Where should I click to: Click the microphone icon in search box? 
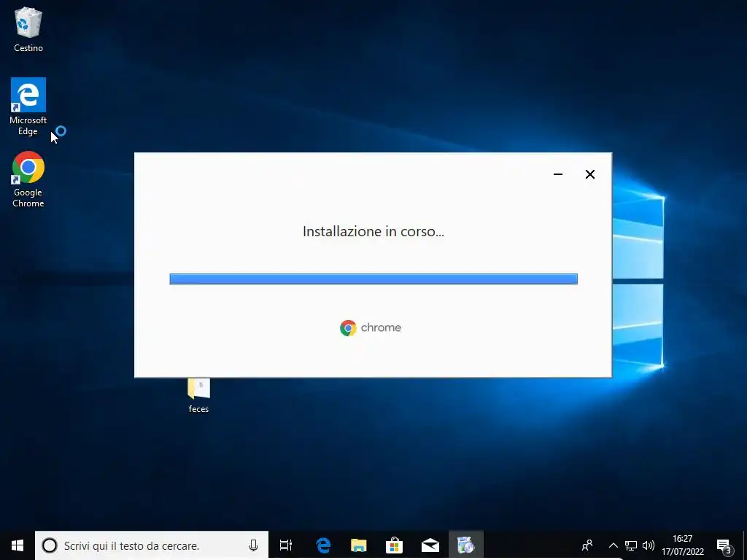253,545
